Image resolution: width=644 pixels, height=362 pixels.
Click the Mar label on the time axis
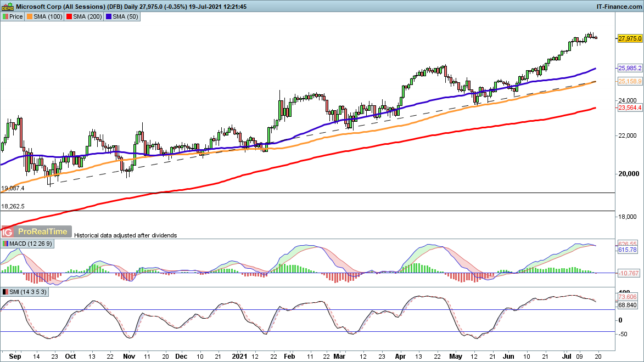tap(339, 357)
